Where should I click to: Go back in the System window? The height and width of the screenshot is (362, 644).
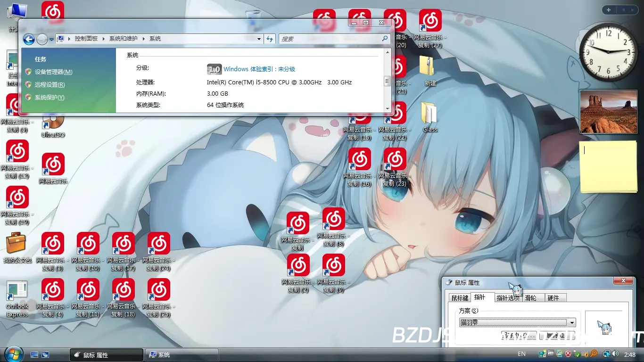pos(29,39)
